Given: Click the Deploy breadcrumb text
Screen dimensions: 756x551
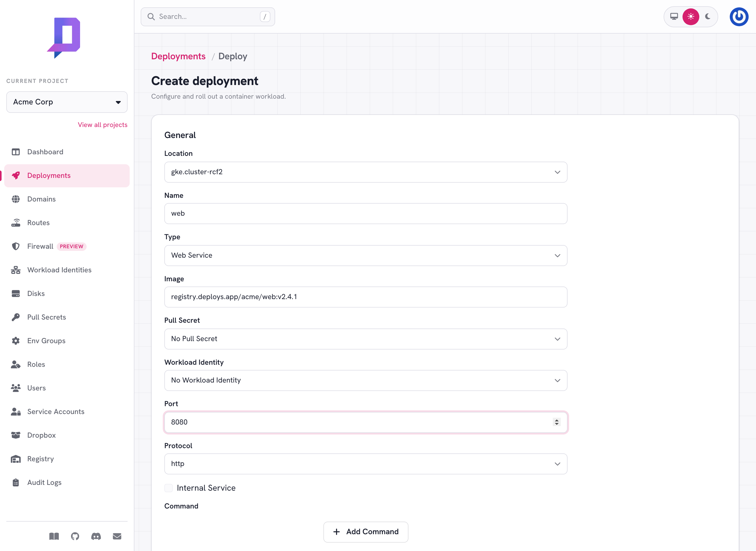Looking at the screenshot, I should 233,56.
